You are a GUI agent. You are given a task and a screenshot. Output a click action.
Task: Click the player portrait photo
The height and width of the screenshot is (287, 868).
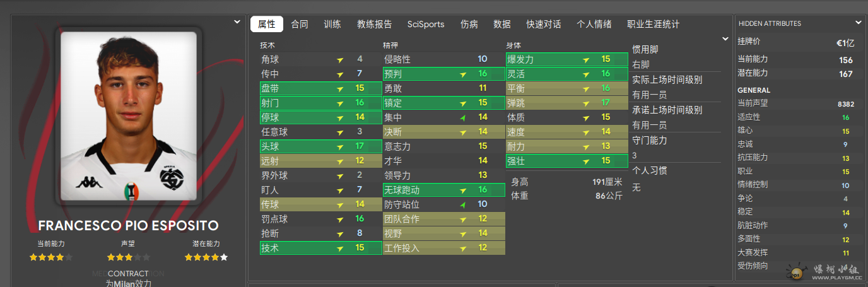click(128, 117)
